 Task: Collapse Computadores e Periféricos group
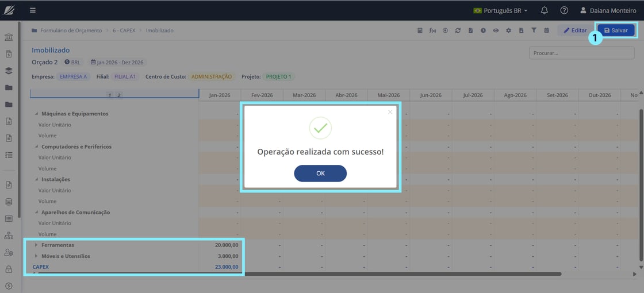coord(36,146)
